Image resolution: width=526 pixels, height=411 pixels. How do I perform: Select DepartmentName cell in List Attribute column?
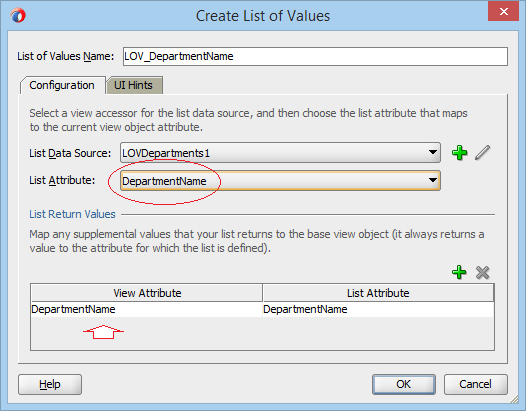point(378,309)
